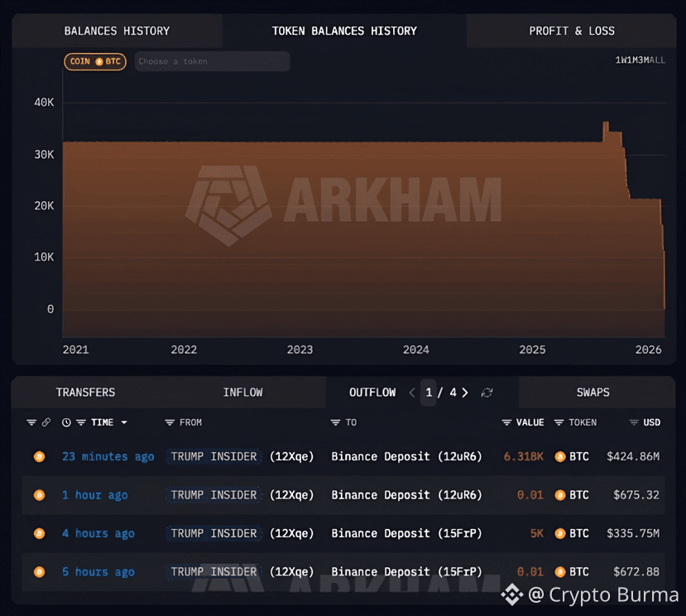Click the $672.88 USD amount
This screenshot has width=686, height=616.
point(636,572)
